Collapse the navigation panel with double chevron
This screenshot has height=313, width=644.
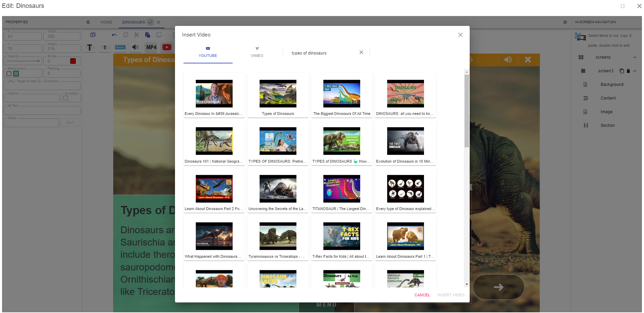[565, 22]
